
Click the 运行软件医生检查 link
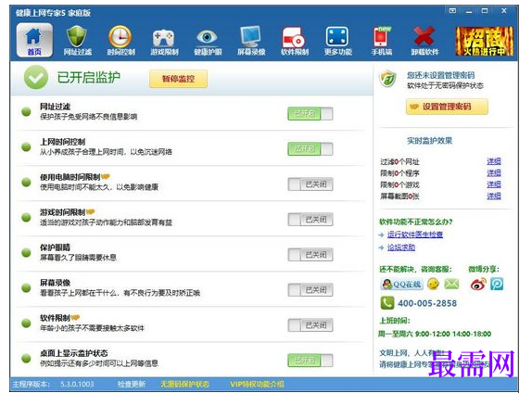[415, 235]
